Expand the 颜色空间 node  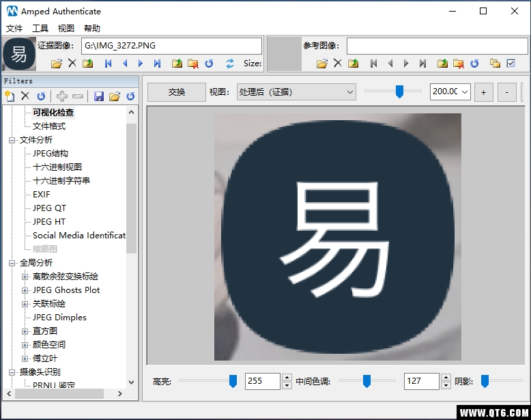coord(25,345)
